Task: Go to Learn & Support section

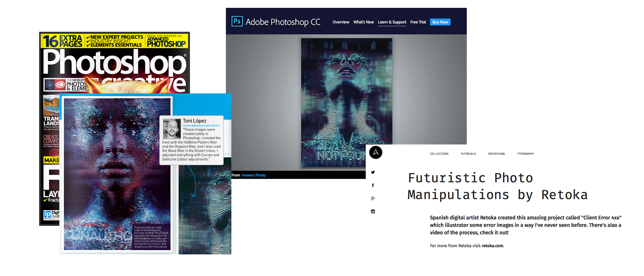Action: (392, 22)
